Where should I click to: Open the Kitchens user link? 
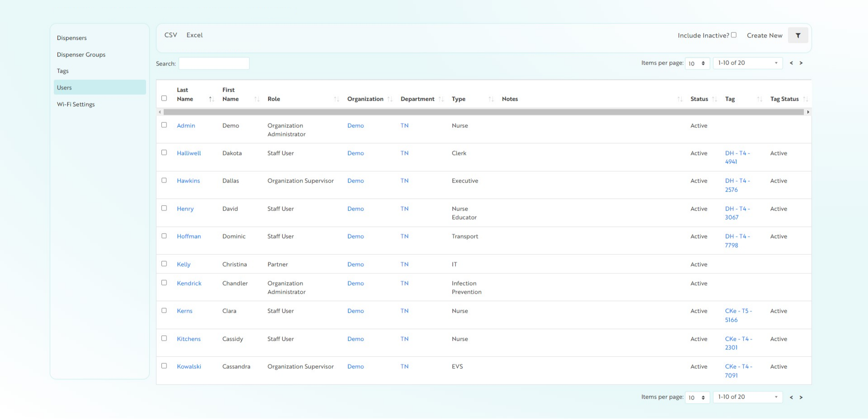tap(189, 339)
